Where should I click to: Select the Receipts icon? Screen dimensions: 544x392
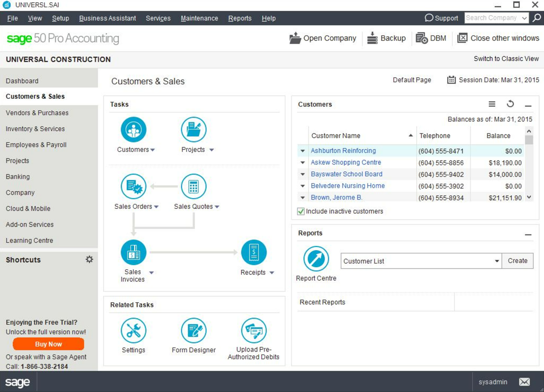(x=254, y=252)
